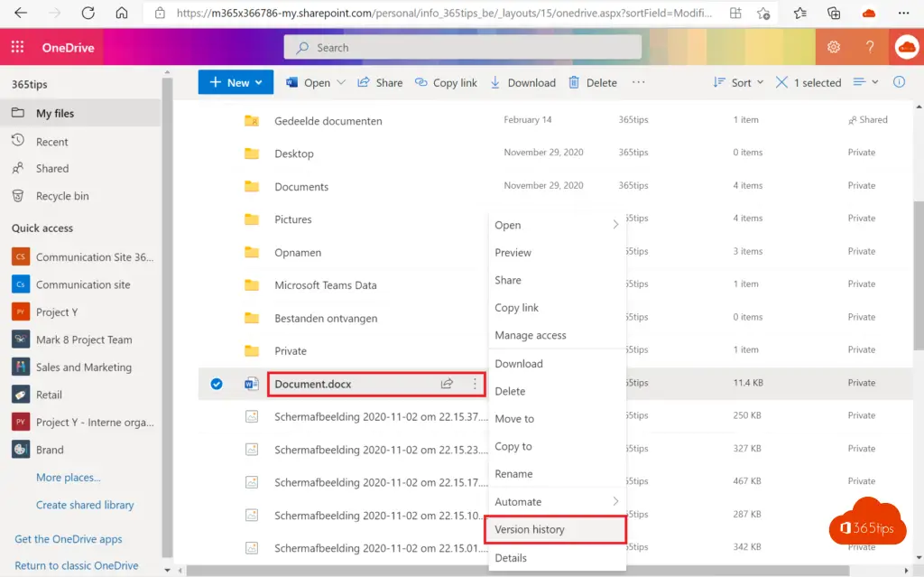Click Return to classic OneDrive link

pyautogui.click(x=77, y=565)
